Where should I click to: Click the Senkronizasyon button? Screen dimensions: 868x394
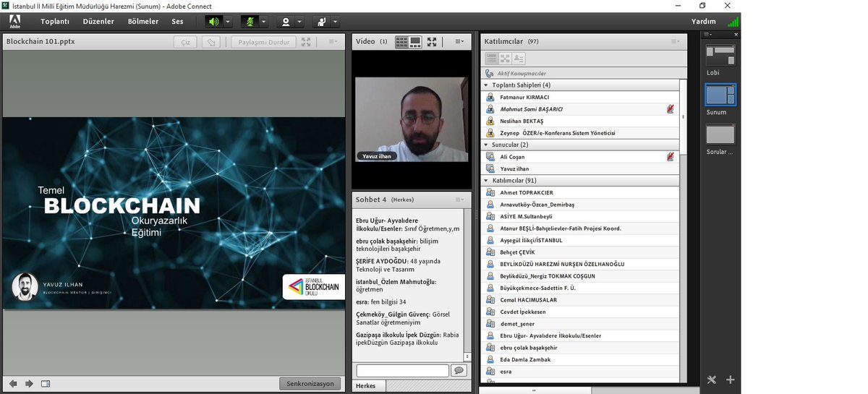[310, 383]
